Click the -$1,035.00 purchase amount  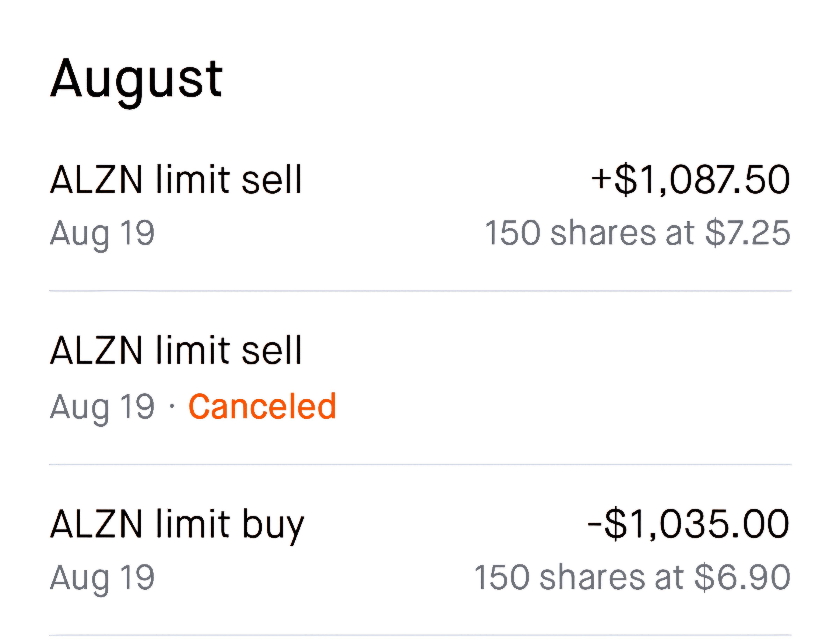point(688,523)
